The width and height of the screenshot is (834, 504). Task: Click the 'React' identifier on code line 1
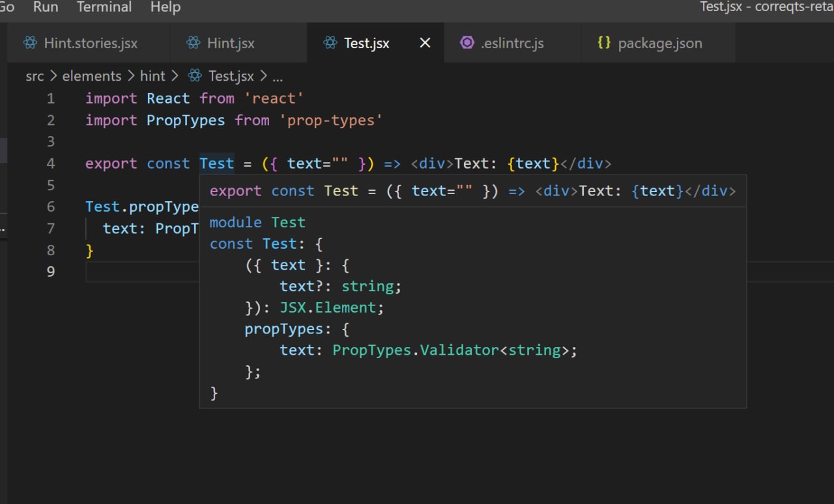[168, 98]
